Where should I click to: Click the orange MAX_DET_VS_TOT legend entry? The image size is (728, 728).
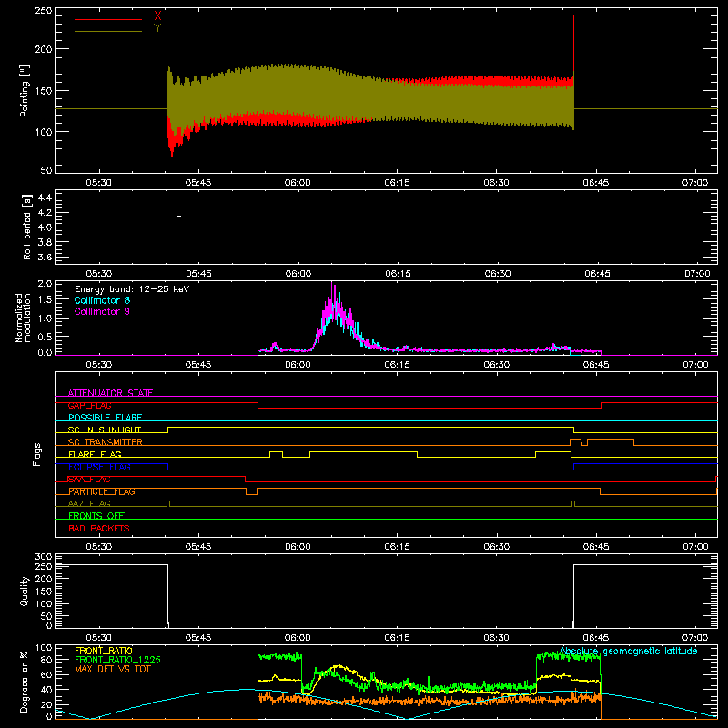coord(112,669)
